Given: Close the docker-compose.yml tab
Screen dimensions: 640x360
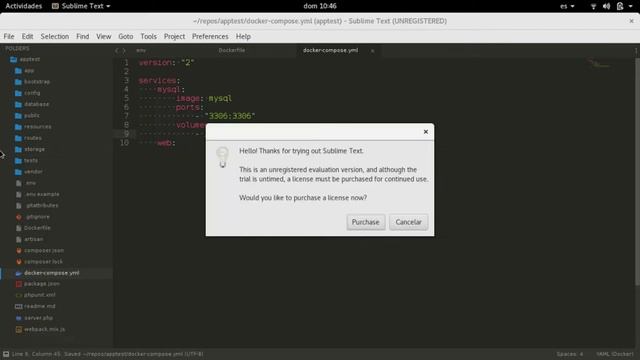Looking at the screenshot, I should click(x=372, y=51).
